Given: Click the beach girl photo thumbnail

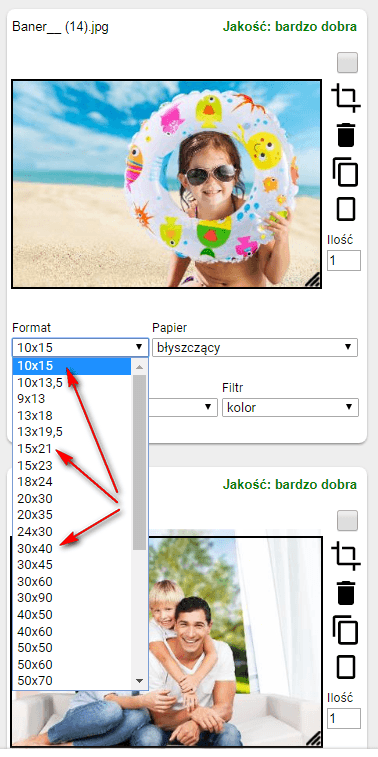Looking at the screenshot, I should 167,184.
